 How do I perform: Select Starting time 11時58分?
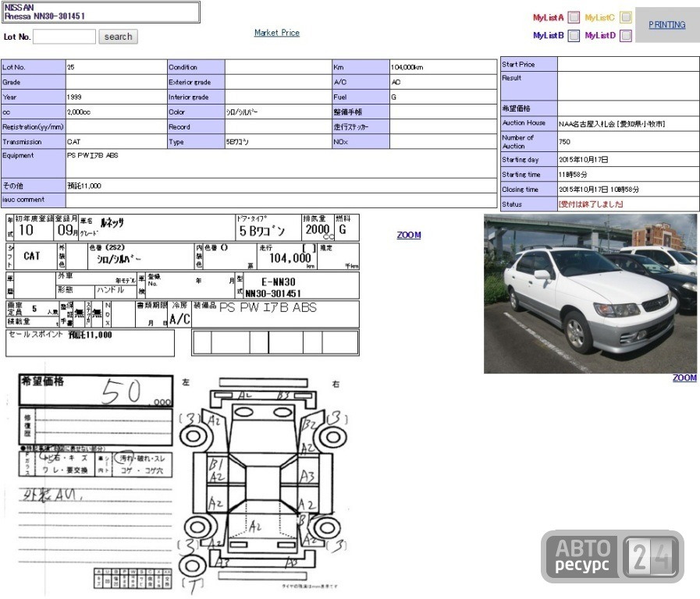coord(573,175)
